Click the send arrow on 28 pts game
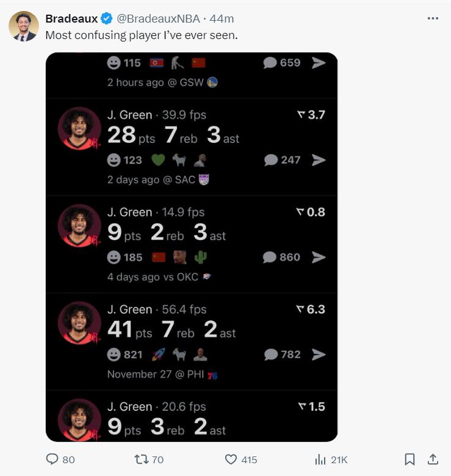The height and width of the screenshot is (476, 451). click(319, 160)
